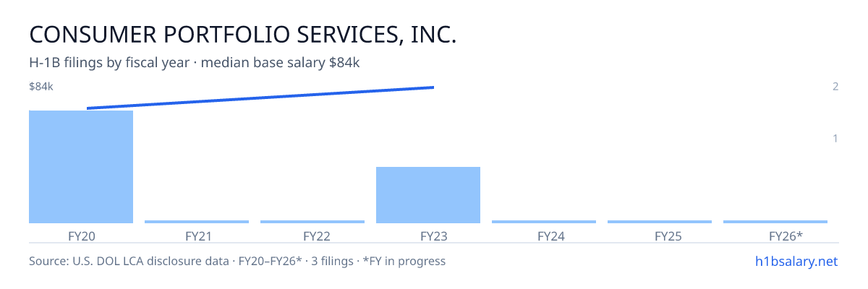Click the small FY25 bar
This screenshot has width=868, height=289.
[x=660, y=222]
